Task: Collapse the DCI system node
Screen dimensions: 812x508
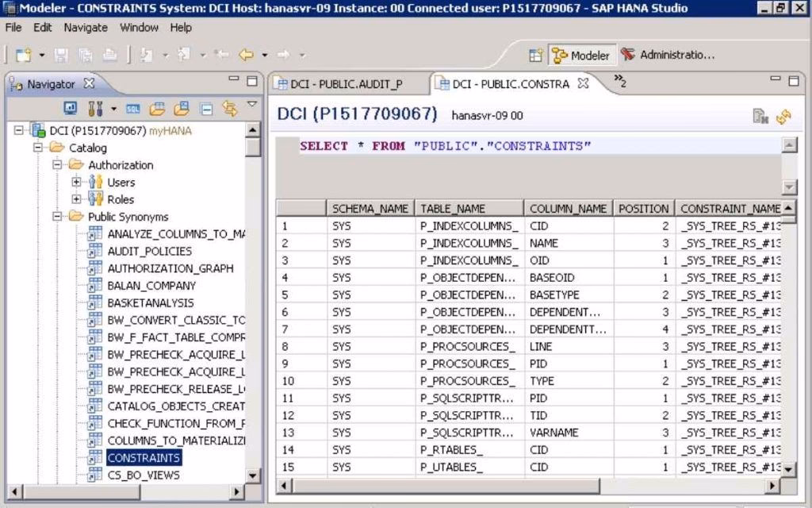Action: pyautogui.click(x=19, y=130)
